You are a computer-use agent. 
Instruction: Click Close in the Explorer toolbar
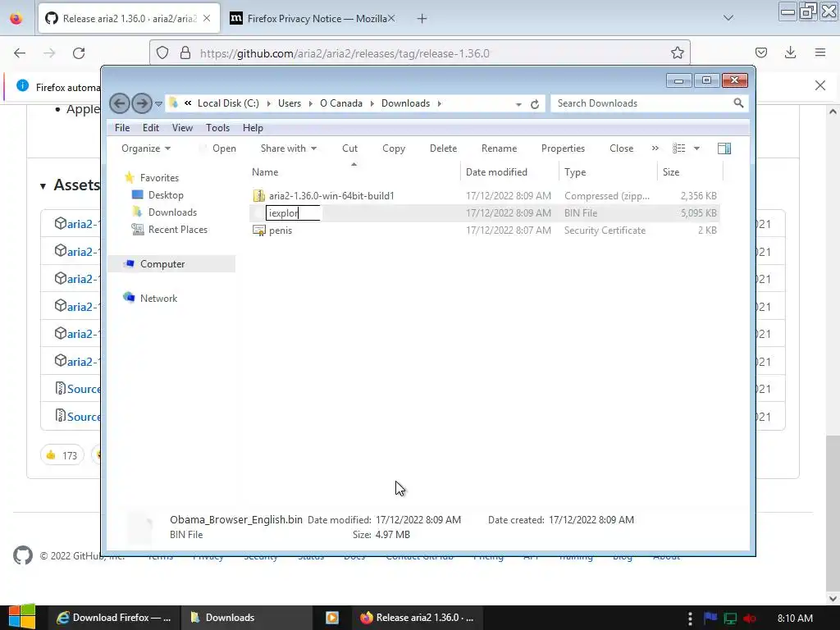coord(622,148)
